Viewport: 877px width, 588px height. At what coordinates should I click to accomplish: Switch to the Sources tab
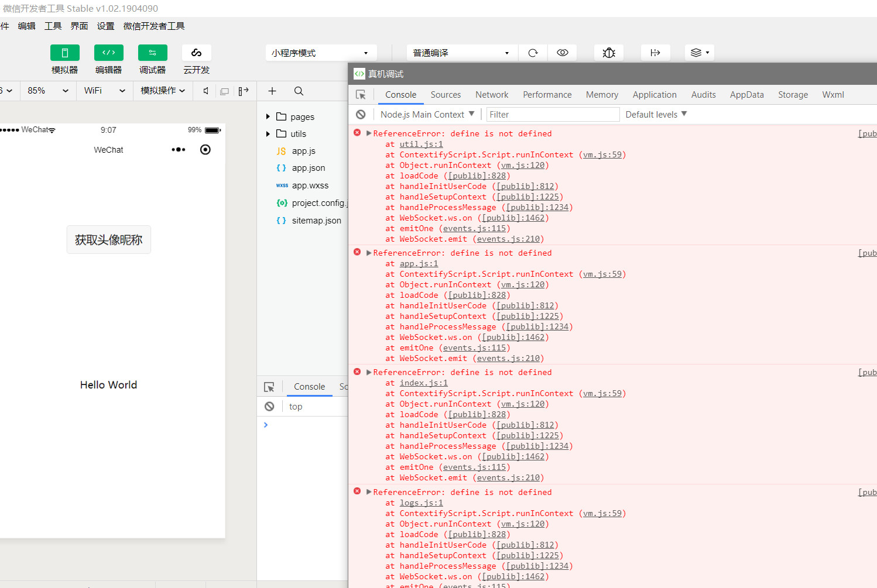(x=446, y=95)
